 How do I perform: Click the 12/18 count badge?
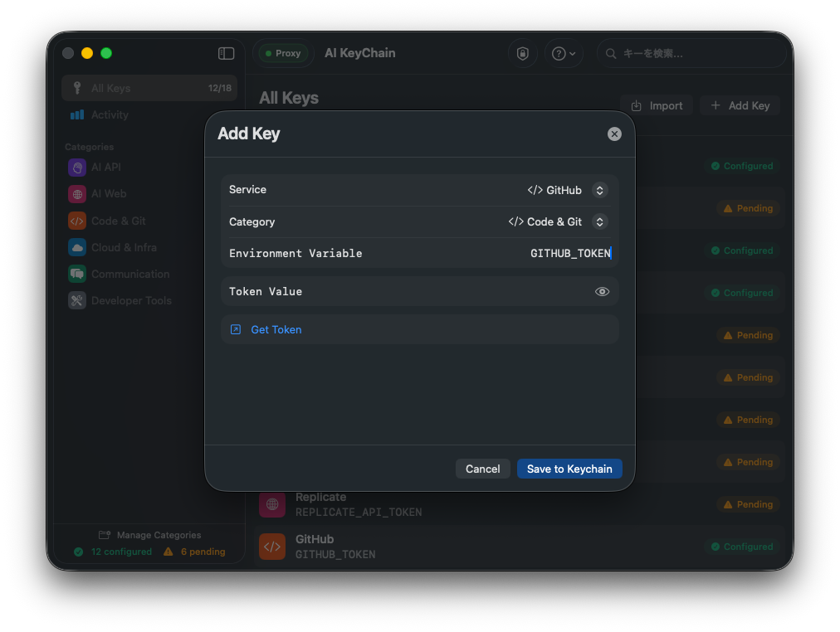(220, 88)
